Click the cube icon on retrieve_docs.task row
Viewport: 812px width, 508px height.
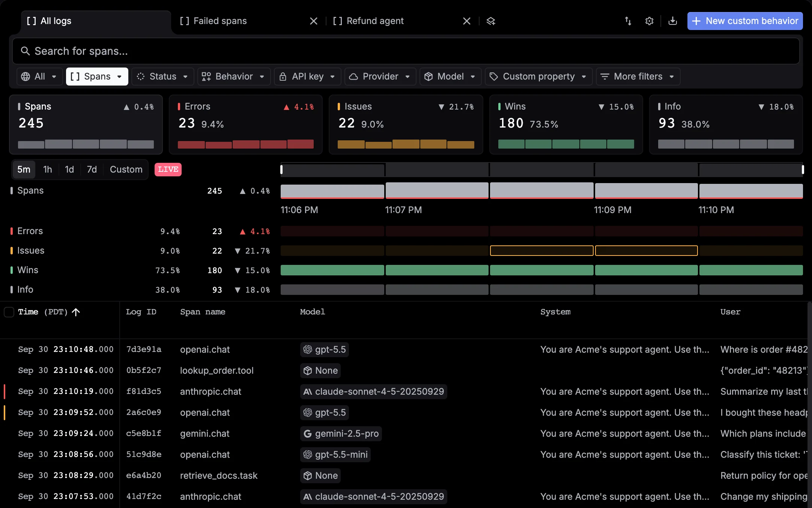308,476
